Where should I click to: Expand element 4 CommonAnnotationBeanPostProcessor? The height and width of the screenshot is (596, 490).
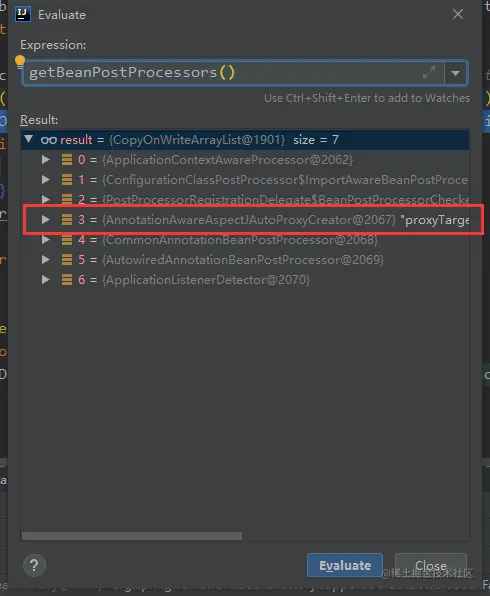[x=46, y=239]
